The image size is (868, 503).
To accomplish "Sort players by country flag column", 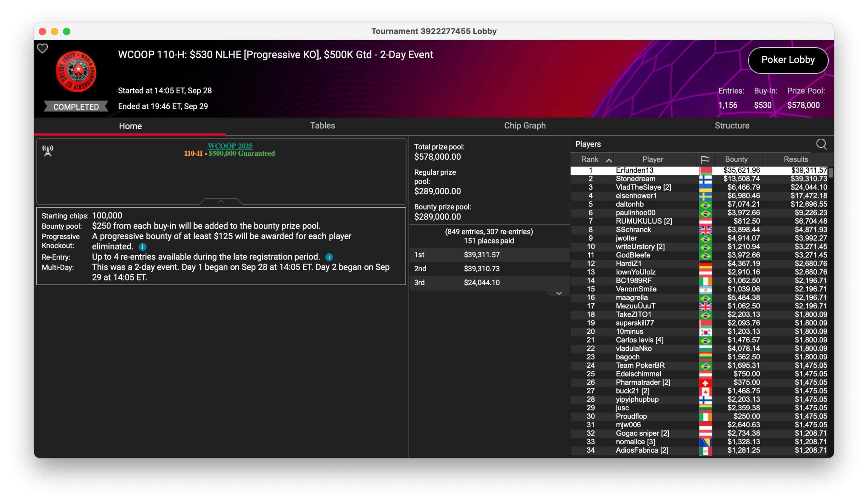I will (x=705, y=159).
